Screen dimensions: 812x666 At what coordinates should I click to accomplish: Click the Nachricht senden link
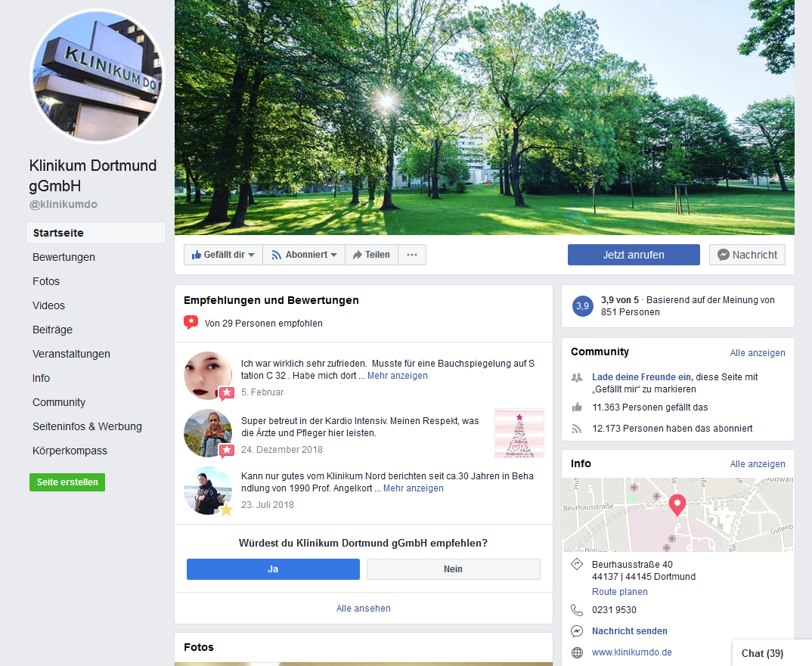tap(630, 631)
